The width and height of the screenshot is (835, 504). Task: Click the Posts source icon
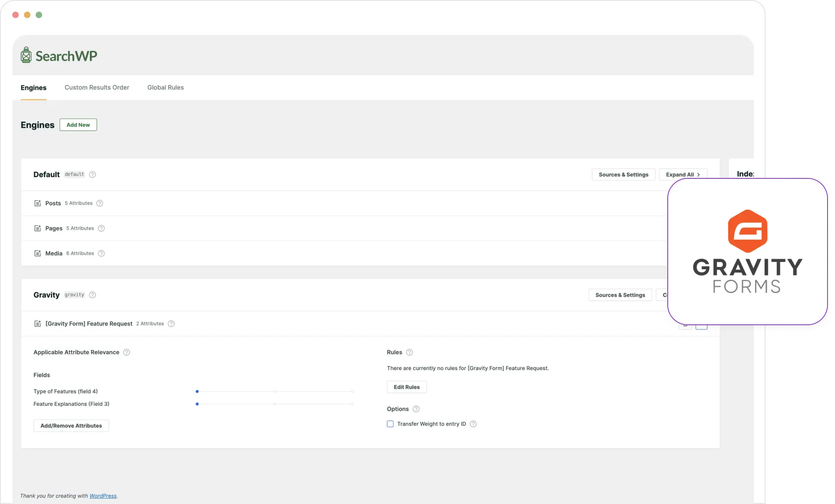(x=37, y=203)
